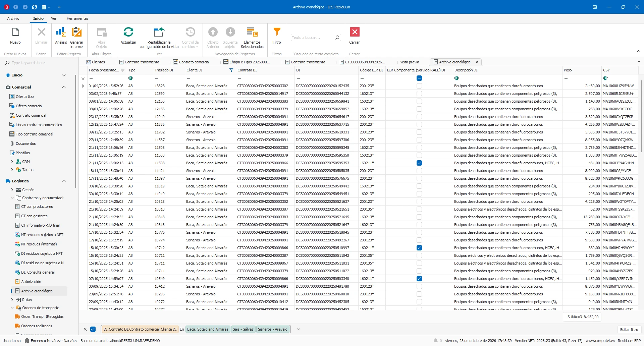Close the Archivo cronológico tab
The width and height of the screenshot is (644, 346).
point(477,62)
